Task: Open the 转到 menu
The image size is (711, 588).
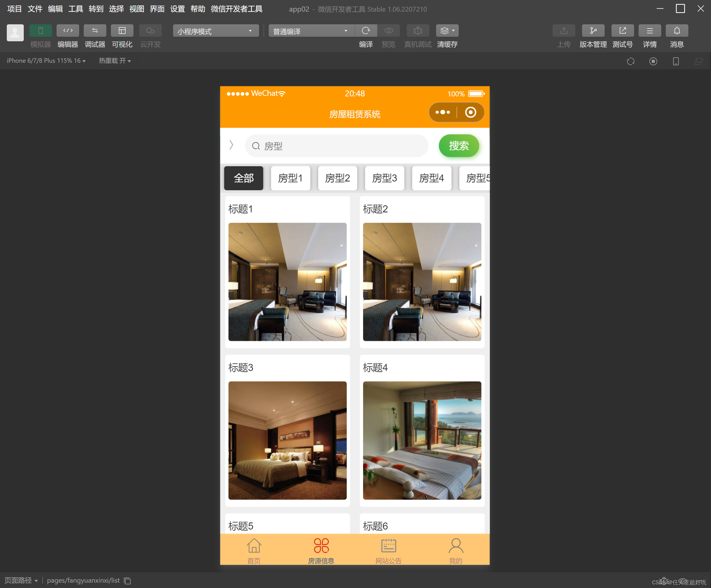Action: [x=96, y=9]
